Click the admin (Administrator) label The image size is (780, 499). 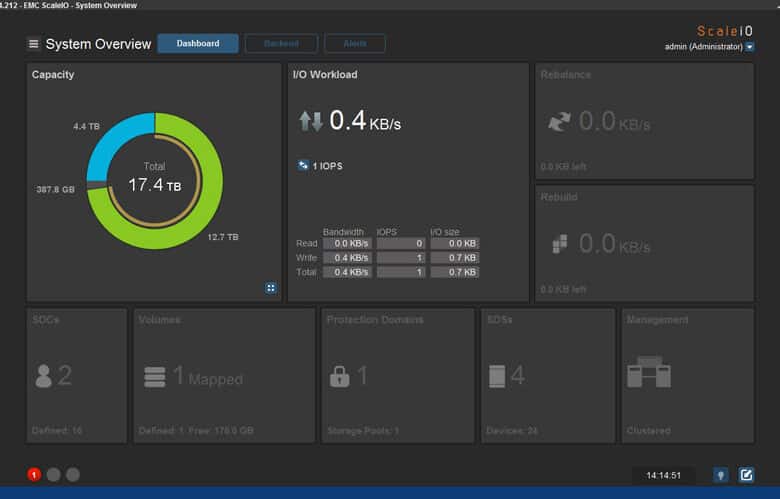click(703, 47)
